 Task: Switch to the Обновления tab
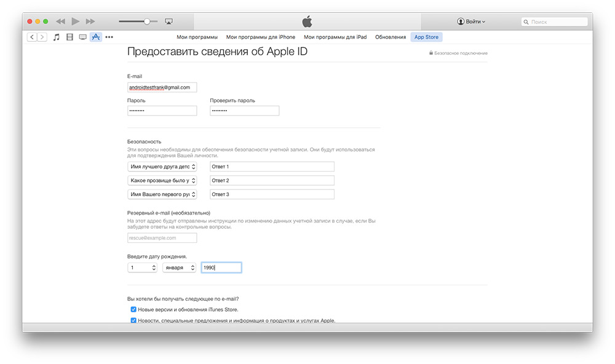pyautogui.click(x=390, y=37)
